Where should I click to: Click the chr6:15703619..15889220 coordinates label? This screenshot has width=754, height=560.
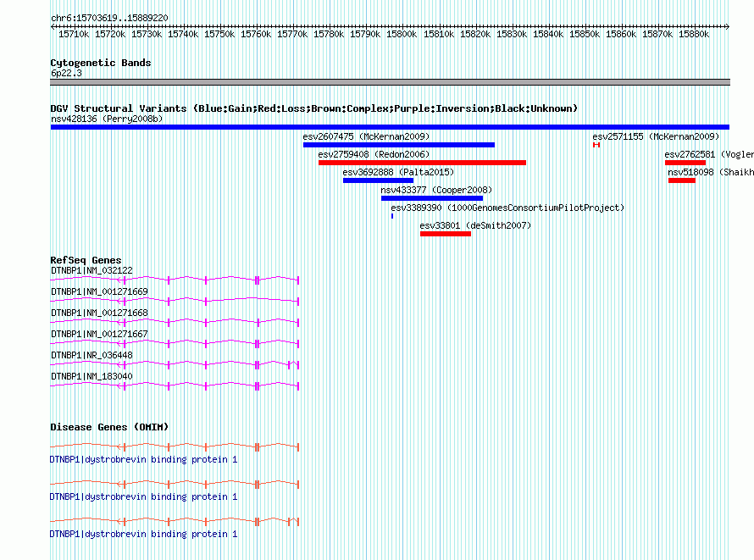[109, 18]
